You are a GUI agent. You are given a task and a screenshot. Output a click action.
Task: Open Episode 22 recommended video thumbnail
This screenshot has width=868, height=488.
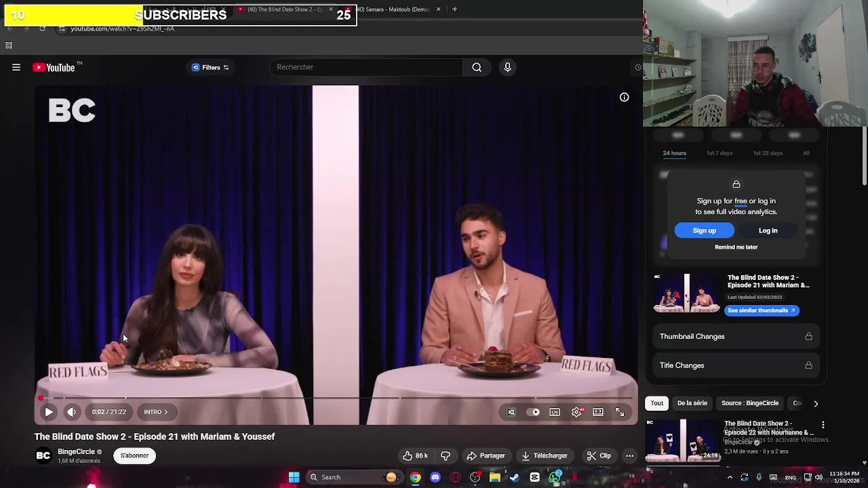pos(683,440)
